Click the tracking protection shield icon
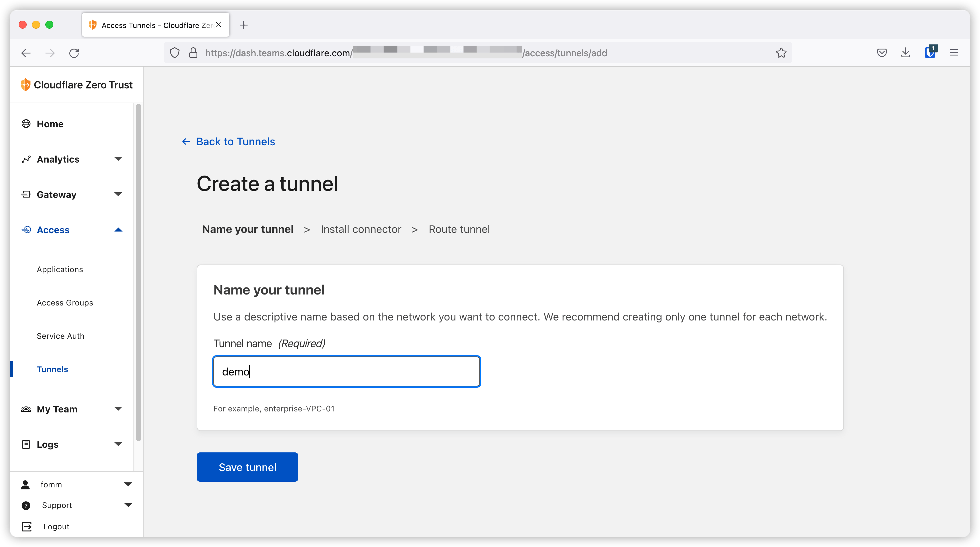 pyautogui.click(x=175, y=52)
